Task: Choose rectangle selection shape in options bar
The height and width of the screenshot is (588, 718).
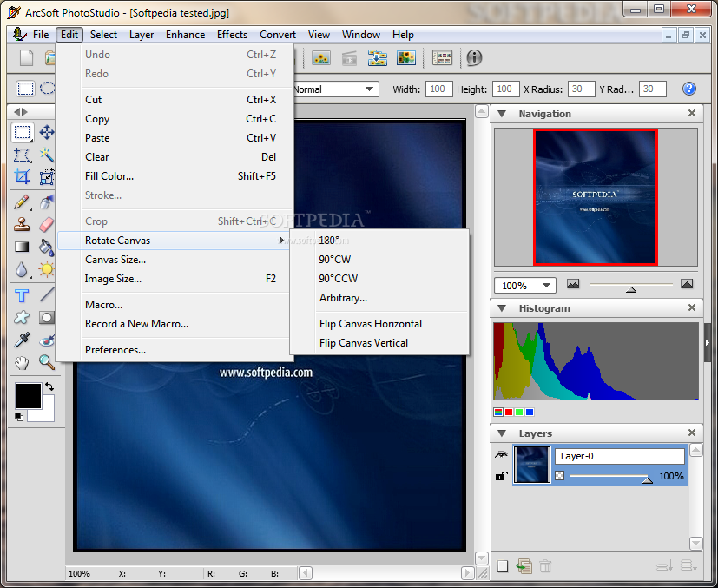Action: point(25,89)
